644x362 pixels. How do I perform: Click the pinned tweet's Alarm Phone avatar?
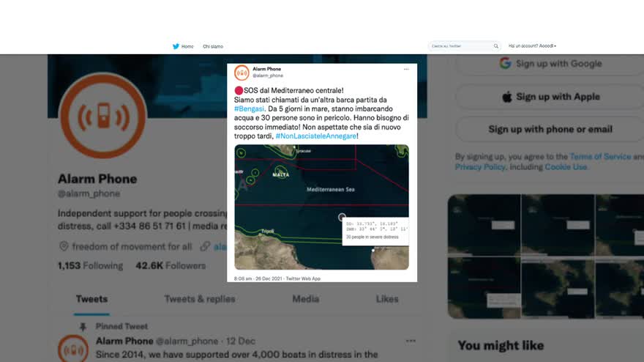73,350
